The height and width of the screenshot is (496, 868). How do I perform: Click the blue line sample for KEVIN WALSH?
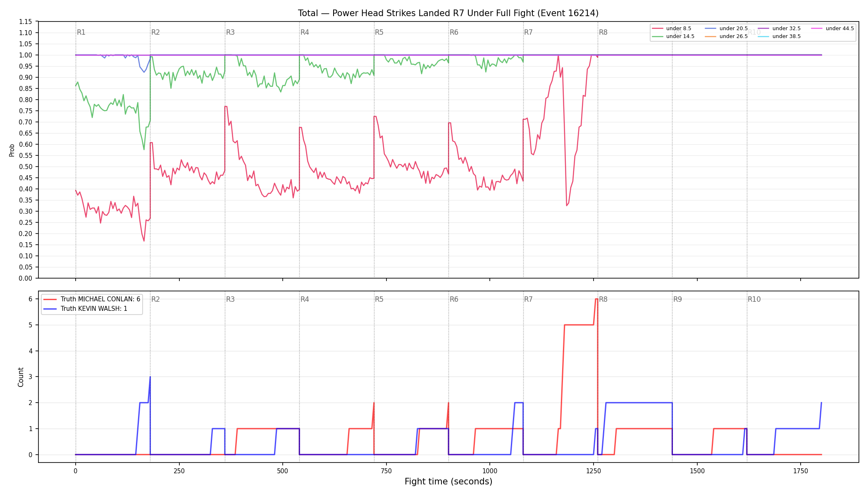50,309
